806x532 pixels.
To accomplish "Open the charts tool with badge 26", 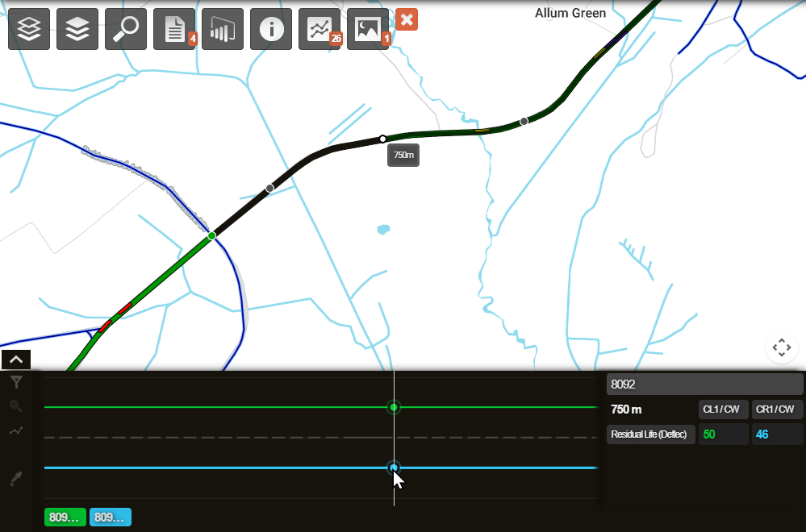I will tap(319, 29).
